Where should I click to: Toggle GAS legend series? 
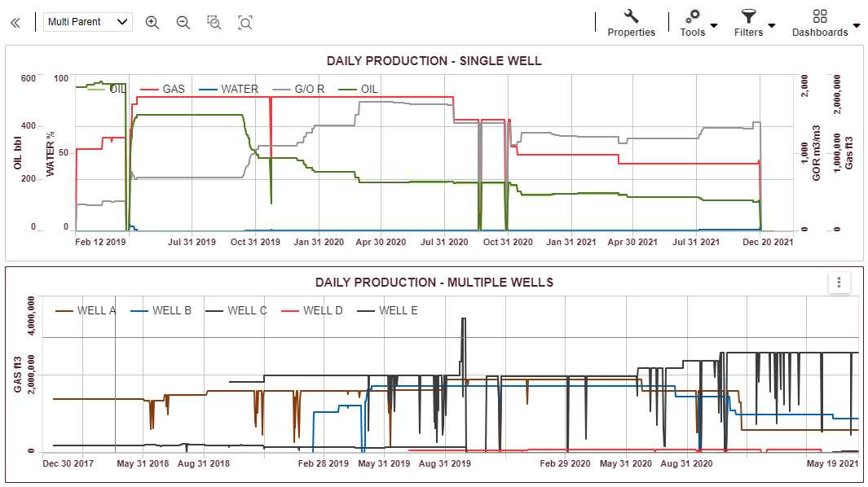[162, 89]
